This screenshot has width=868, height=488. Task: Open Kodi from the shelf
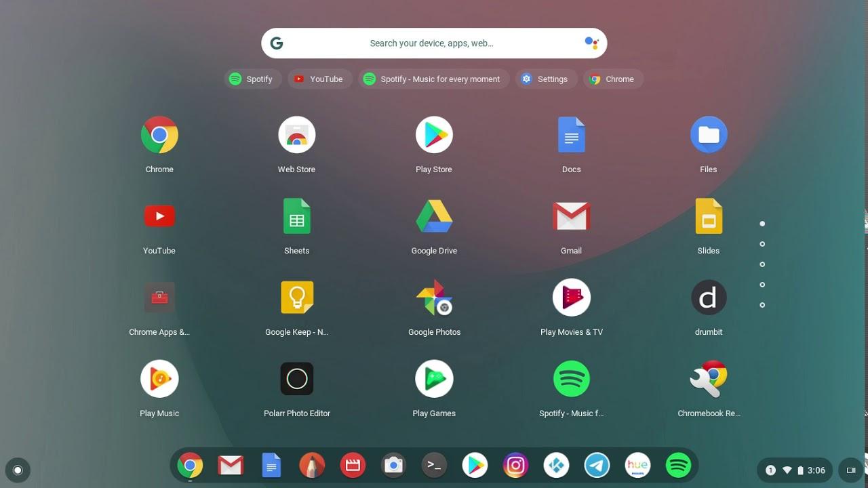[x=556, y=466]
